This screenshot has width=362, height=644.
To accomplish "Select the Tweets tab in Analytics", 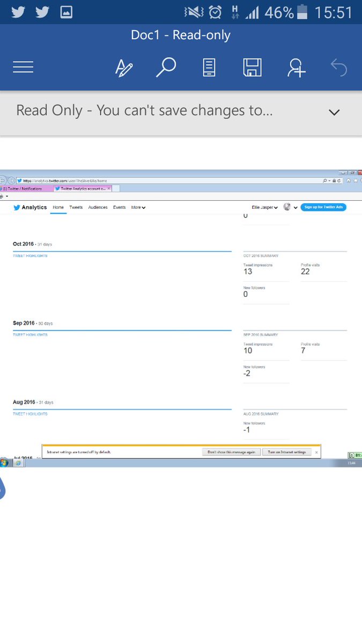I will click(76, 207).
